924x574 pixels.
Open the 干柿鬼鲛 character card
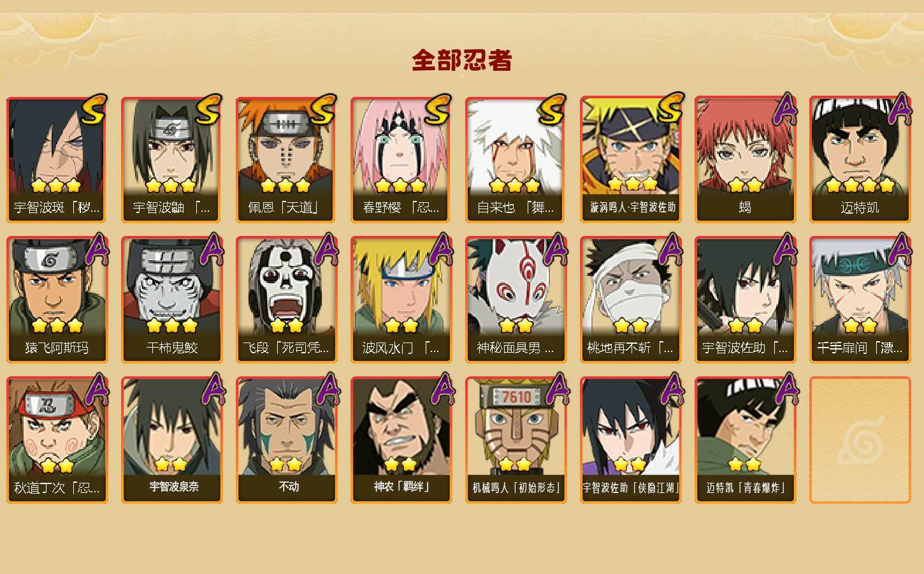point(171,300)
